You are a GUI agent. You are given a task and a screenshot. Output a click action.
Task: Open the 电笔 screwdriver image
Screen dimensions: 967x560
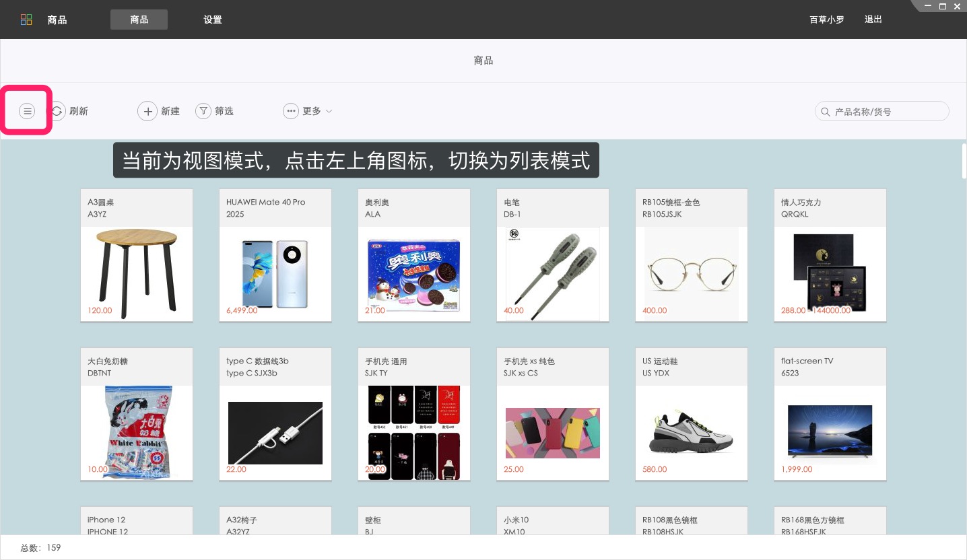point(553,274)
